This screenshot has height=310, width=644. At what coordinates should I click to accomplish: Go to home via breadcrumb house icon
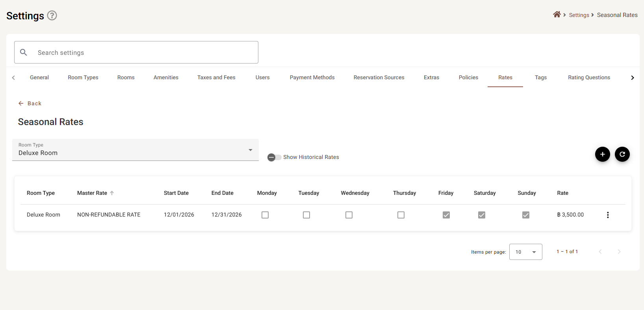point(557,15)
